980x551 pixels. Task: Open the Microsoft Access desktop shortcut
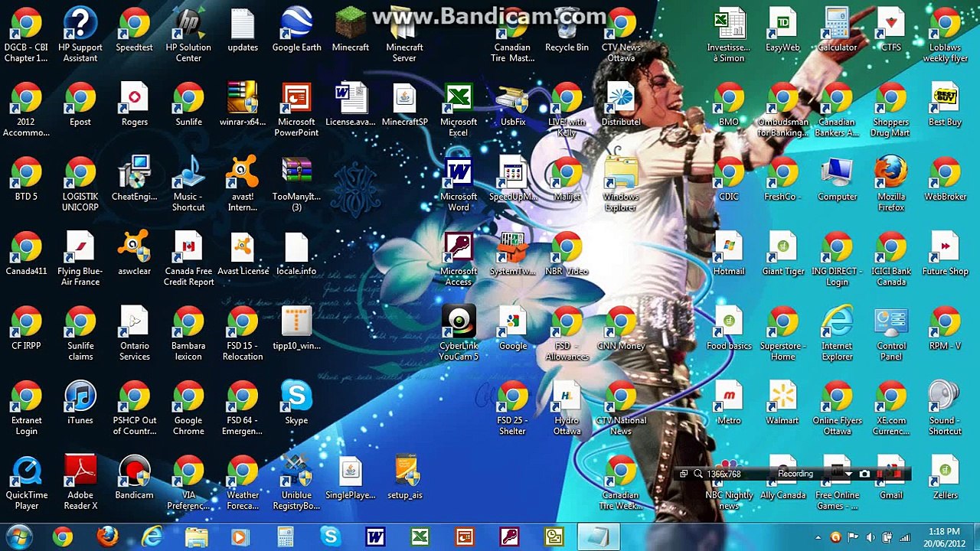pyautogui.click(x=459, y=259)
